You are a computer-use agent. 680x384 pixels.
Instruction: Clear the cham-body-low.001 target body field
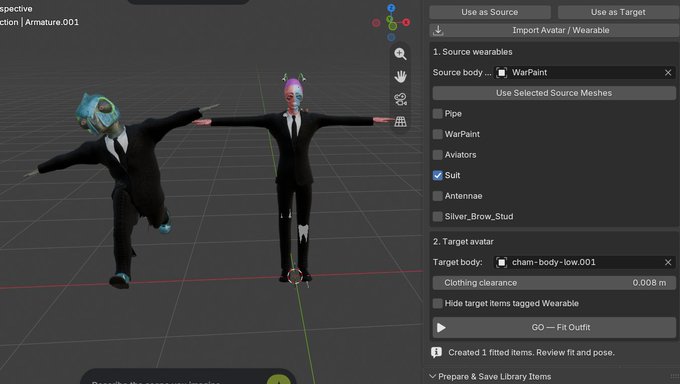[668, 262]
